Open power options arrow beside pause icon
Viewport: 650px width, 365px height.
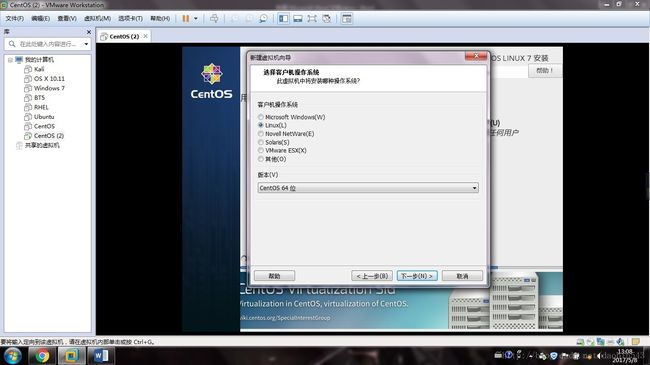196,18
